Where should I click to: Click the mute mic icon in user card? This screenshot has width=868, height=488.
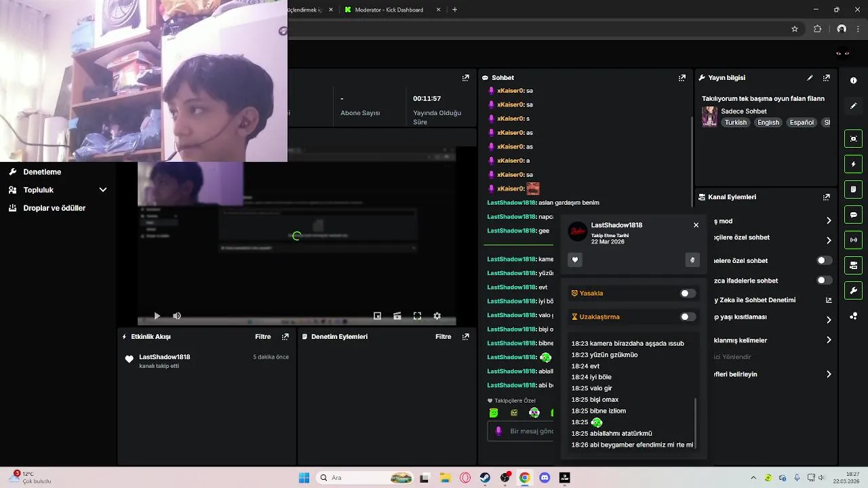[x=692, y=260]
